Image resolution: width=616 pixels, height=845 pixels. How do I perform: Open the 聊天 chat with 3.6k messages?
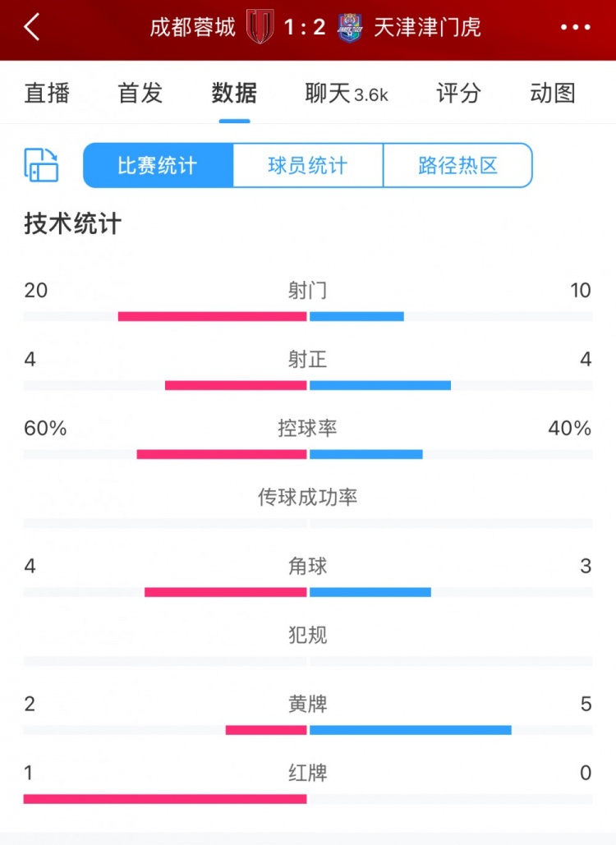(342, 94)
